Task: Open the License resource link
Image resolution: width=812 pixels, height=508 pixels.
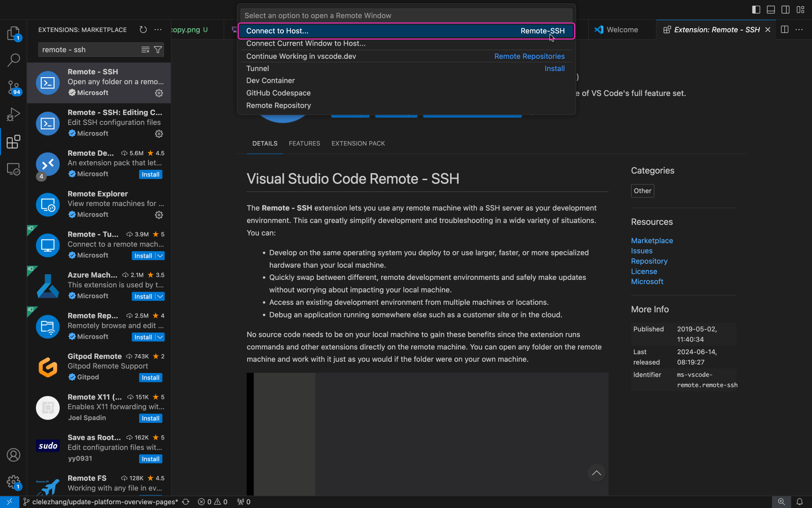Action: [644, 272]
